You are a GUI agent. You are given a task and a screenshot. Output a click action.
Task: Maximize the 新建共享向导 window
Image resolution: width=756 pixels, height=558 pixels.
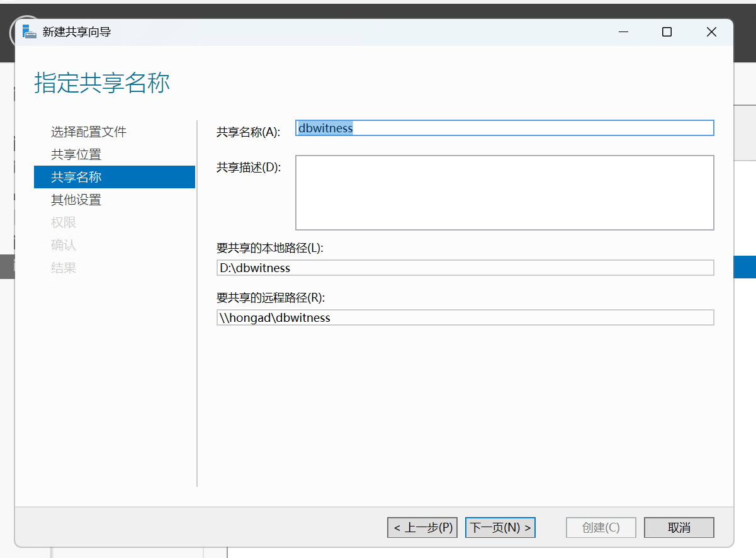tap(667, 32)
